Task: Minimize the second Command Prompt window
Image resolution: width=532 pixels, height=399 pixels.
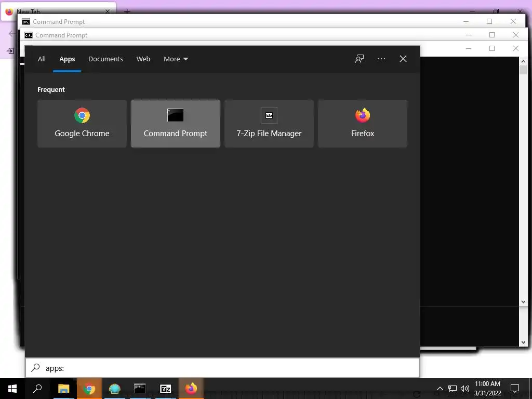Action: (469, 35)
